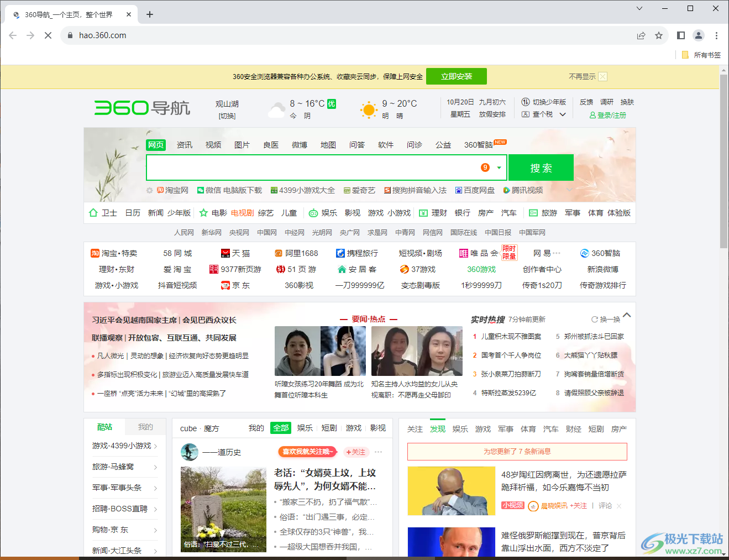The height and width of the screenshot is (560, 729).
Task: Open the 10月20日 date calendar link
Action: coord(460,102)
